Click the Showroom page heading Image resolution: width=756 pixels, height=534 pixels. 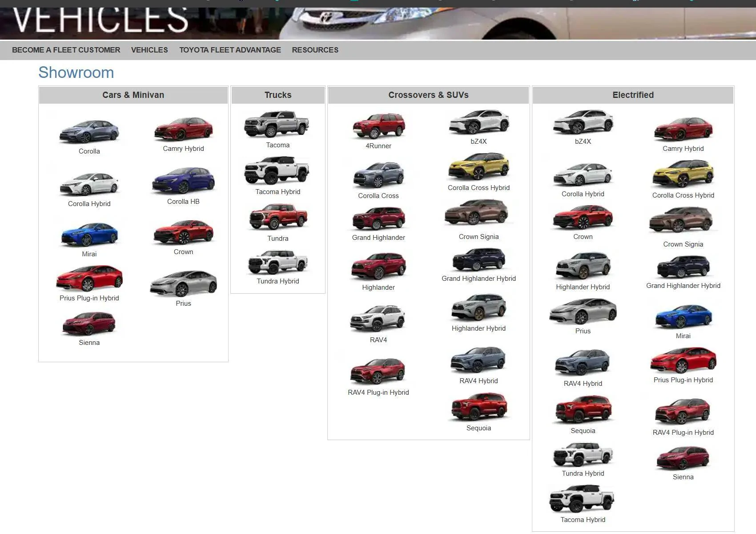click(x=76, y=72)
